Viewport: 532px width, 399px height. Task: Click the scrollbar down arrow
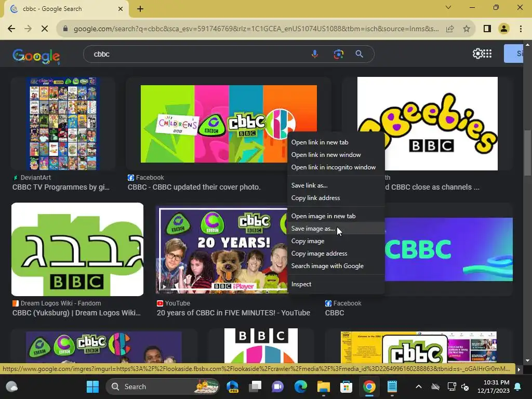[x=527, y=361]
